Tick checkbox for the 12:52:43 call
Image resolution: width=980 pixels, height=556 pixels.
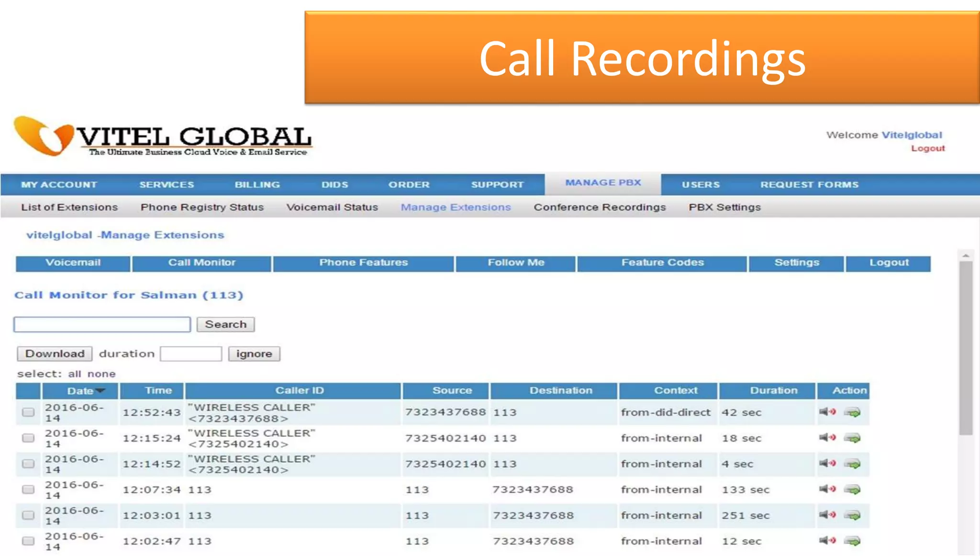[28, 412]
